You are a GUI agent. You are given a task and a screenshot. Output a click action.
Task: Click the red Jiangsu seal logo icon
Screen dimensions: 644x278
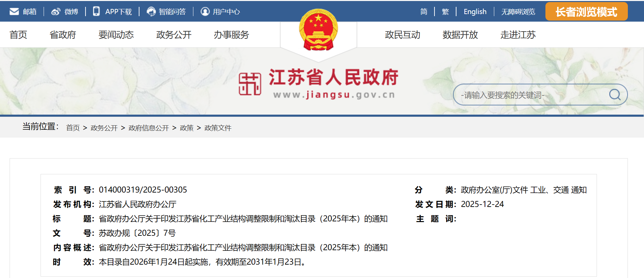(x=250, y=84)
